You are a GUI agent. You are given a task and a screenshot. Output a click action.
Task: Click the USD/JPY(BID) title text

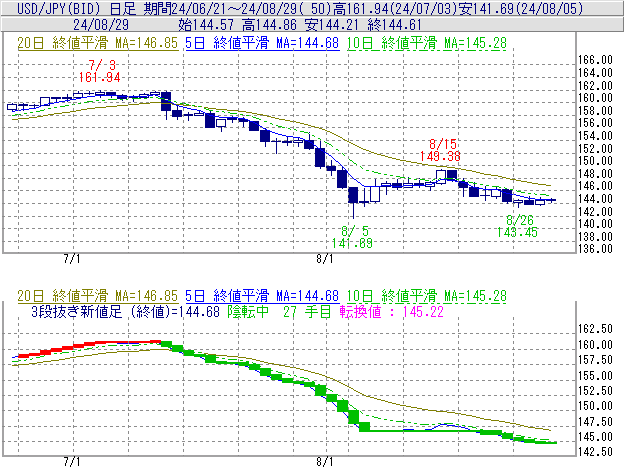click(60, 8)
